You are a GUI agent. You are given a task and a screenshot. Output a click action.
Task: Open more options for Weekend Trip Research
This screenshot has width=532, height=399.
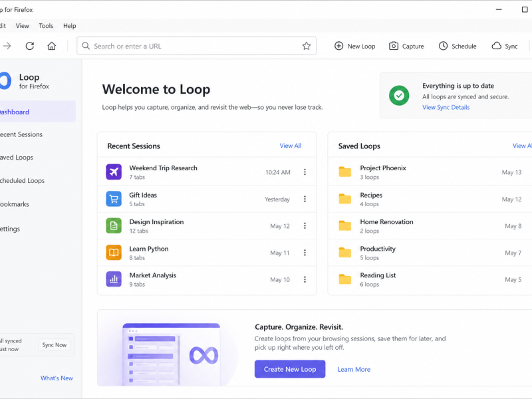click(305, 172)
